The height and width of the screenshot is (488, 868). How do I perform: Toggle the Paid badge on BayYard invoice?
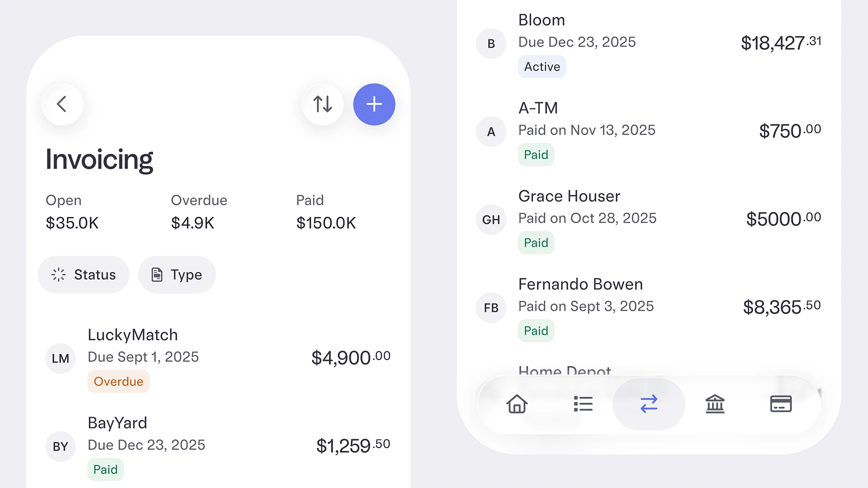105,469
